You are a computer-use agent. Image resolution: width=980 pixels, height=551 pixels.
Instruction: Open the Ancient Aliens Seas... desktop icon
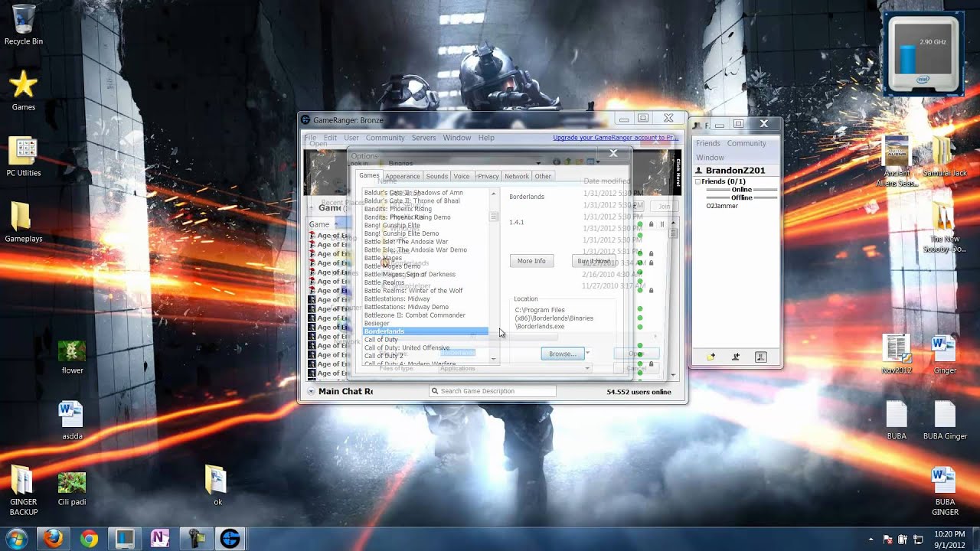pyautogui.click(x=896, y=161)
